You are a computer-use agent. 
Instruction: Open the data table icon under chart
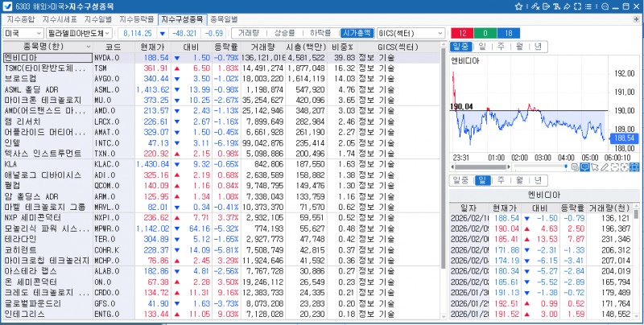(575, 167)
